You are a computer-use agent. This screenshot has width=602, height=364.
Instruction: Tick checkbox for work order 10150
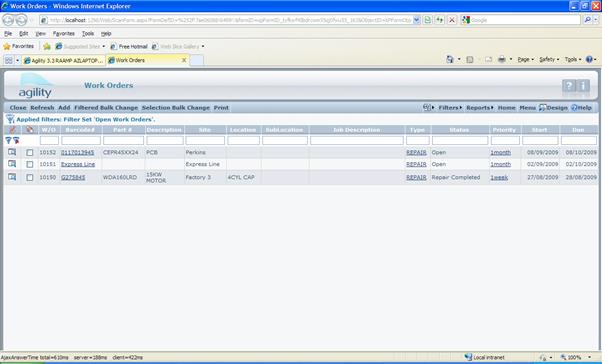pyautogui.click(x=30, y=177)
